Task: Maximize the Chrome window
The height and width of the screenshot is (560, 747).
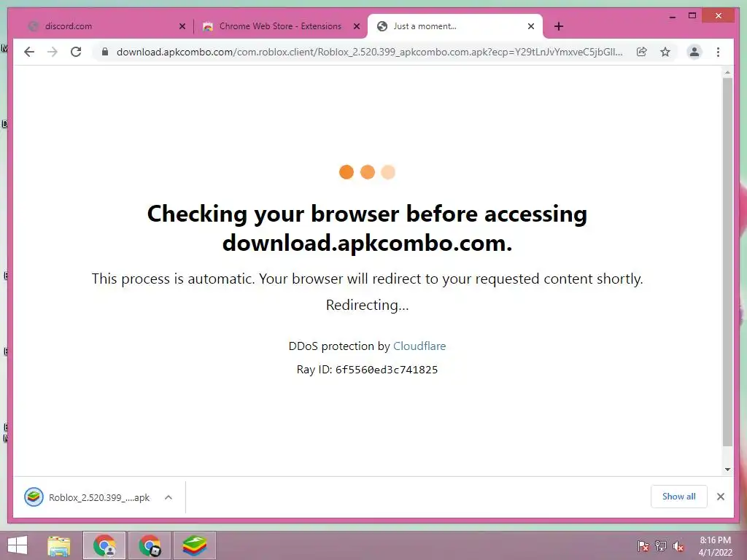Action: coord(692,16)
